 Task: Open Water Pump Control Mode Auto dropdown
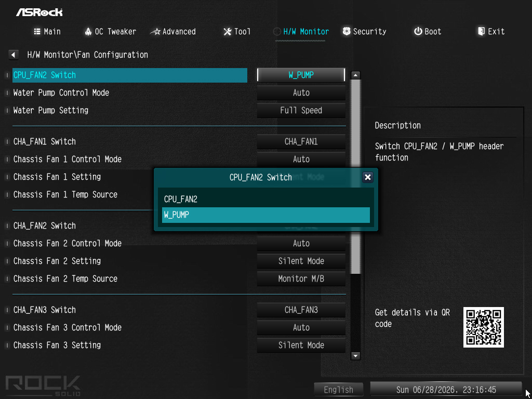(x=301, y=92)
